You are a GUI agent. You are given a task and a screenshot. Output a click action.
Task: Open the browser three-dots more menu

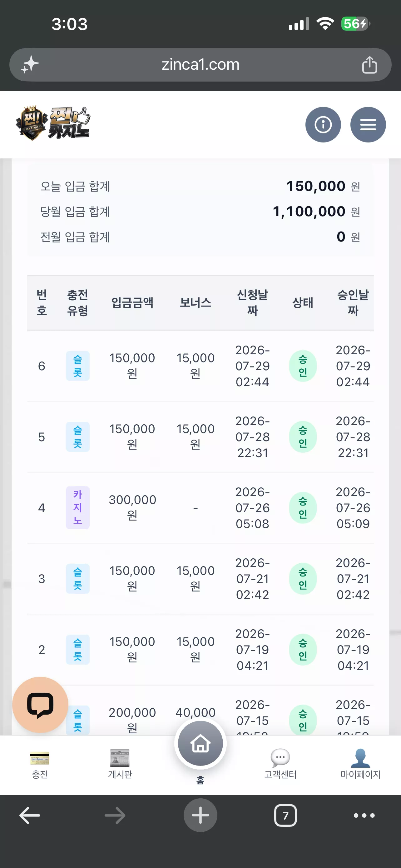click(x=364, y=816)
